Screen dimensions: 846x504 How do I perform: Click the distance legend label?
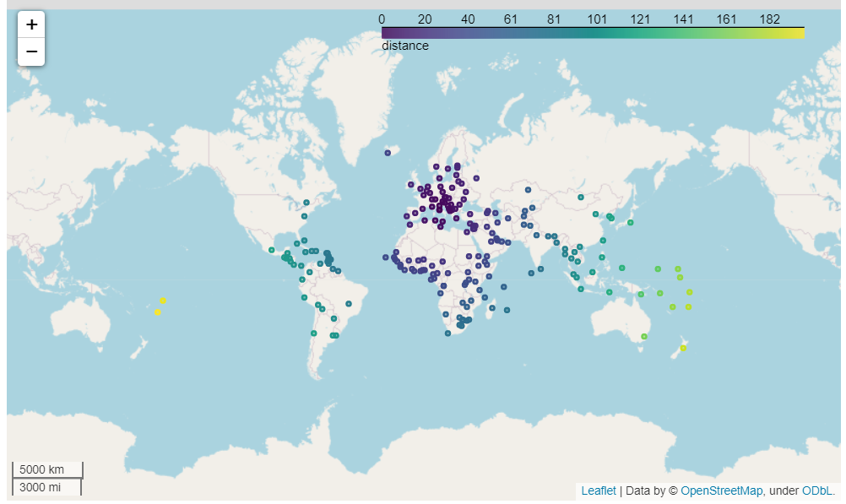pyautogui.click(x=404, y=45)
